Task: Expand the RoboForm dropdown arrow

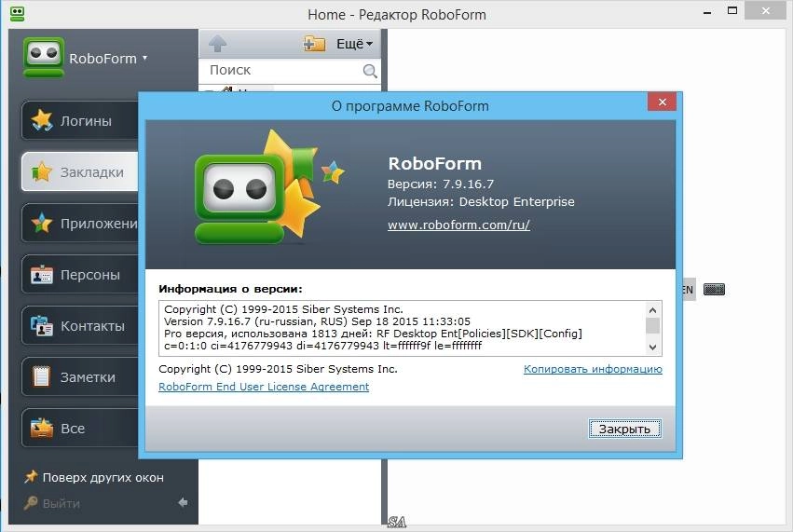Action: tap(145, 58)
